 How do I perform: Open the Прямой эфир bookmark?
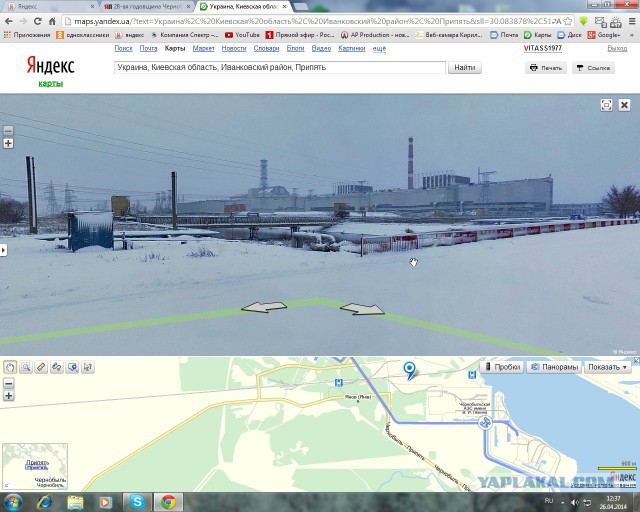pos(300,35)
